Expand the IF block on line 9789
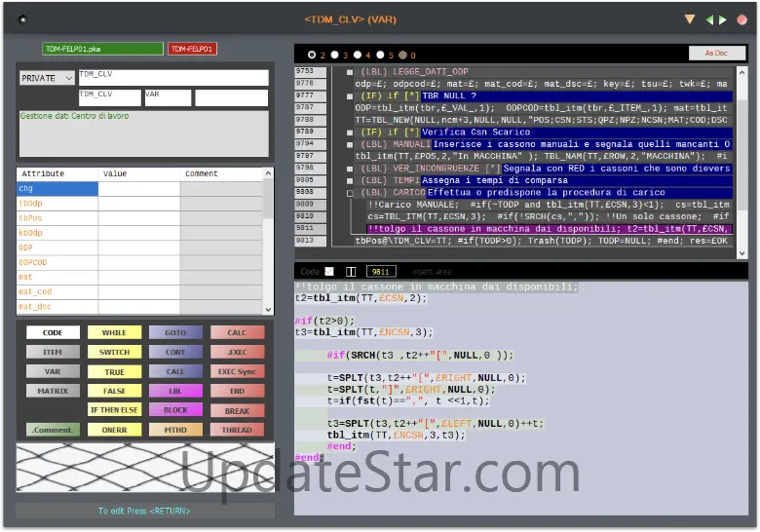 coord(350,133)
